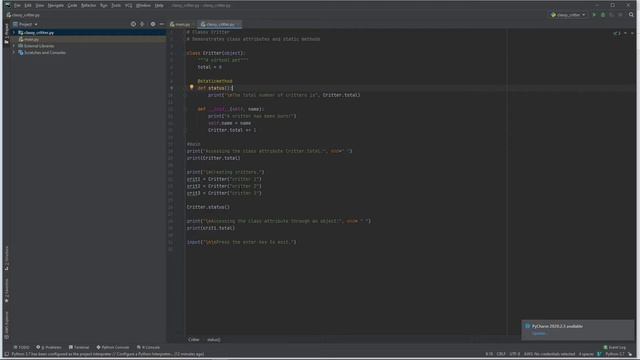Open the Python Console tool window
The width and height of the screenshot is (640, 360).
click(x=113, y=347)
